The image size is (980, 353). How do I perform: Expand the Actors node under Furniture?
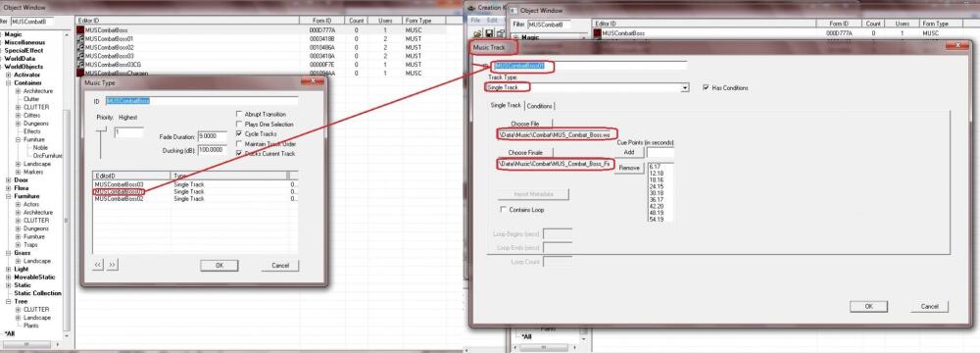point(18,204)
